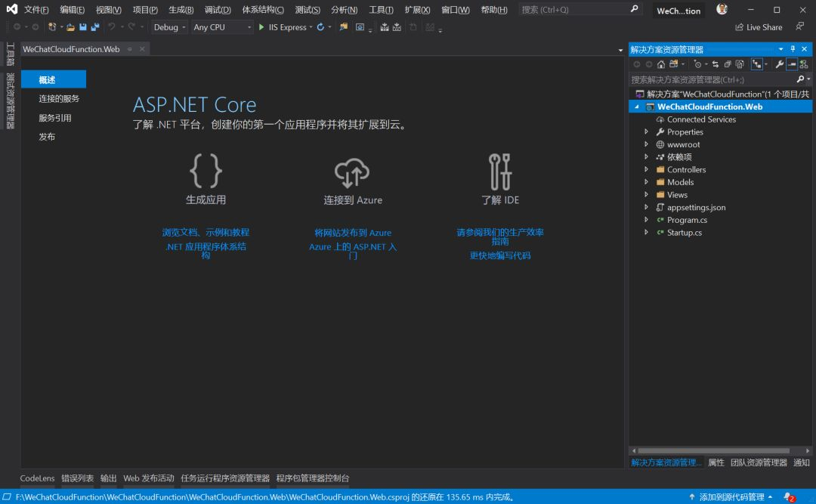Viewport: 816px width, 504px height.
Task: Open the 工具(T) menu
Action: 381,10
